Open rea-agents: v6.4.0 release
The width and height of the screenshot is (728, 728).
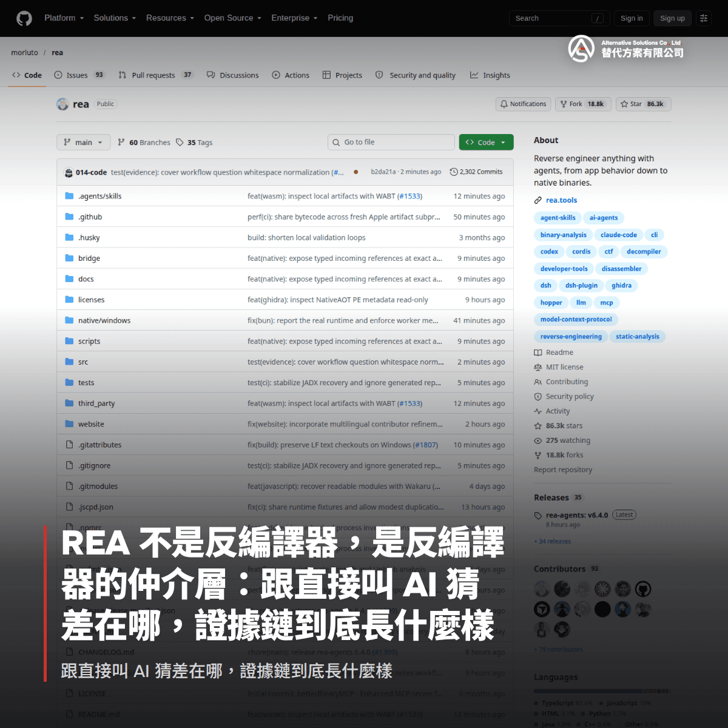click(x=576, y=515)
